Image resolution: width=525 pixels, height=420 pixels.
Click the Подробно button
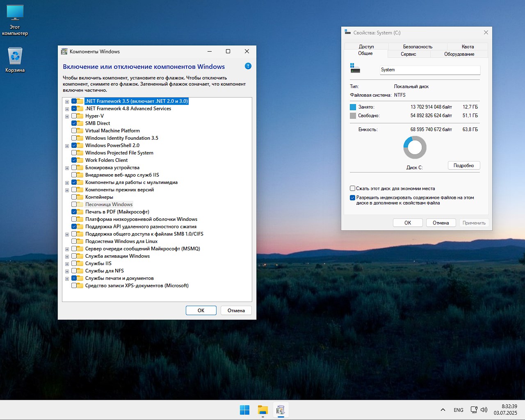tap(464, 166)
